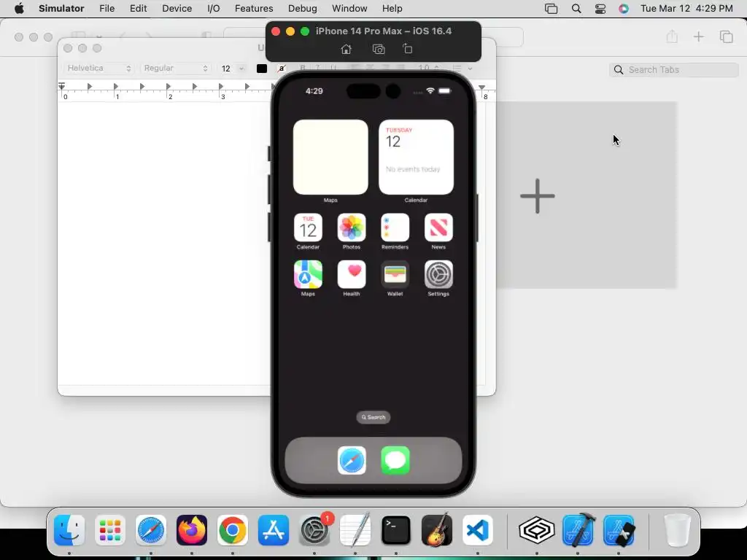Open Safari from the Dock

[151, 530]
